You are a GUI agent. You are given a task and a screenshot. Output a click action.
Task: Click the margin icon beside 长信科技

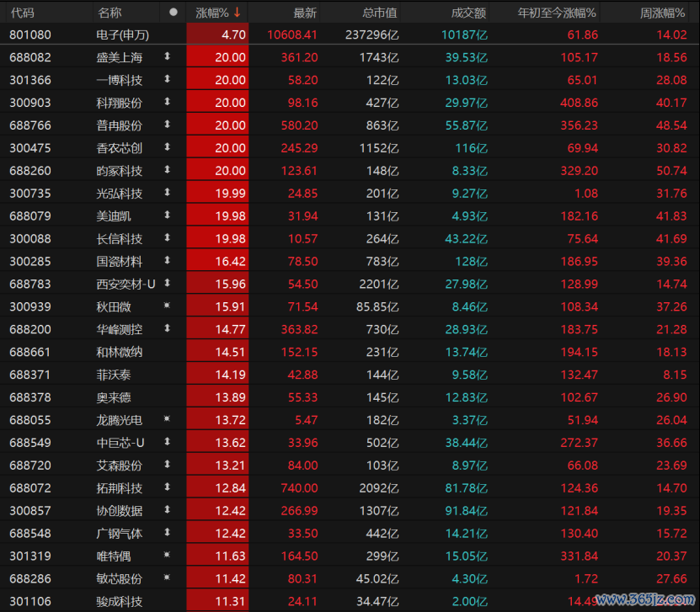168,237
